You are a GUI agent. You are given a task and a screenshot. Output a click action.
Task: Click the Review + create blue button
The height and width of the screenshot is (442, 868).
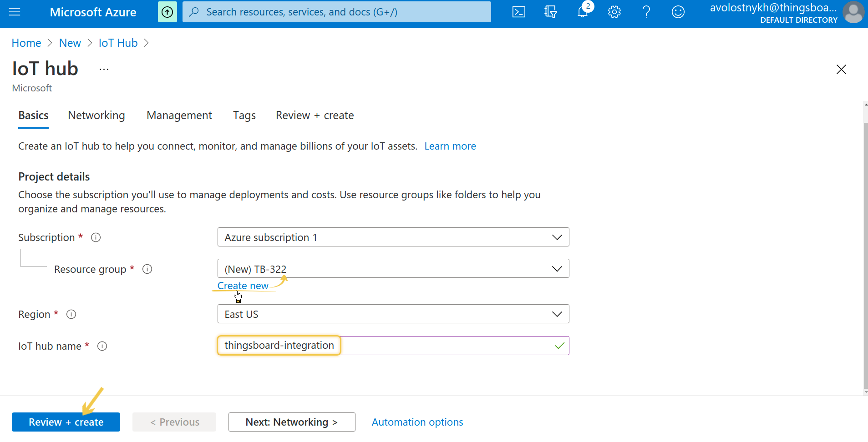pos(66,422)
